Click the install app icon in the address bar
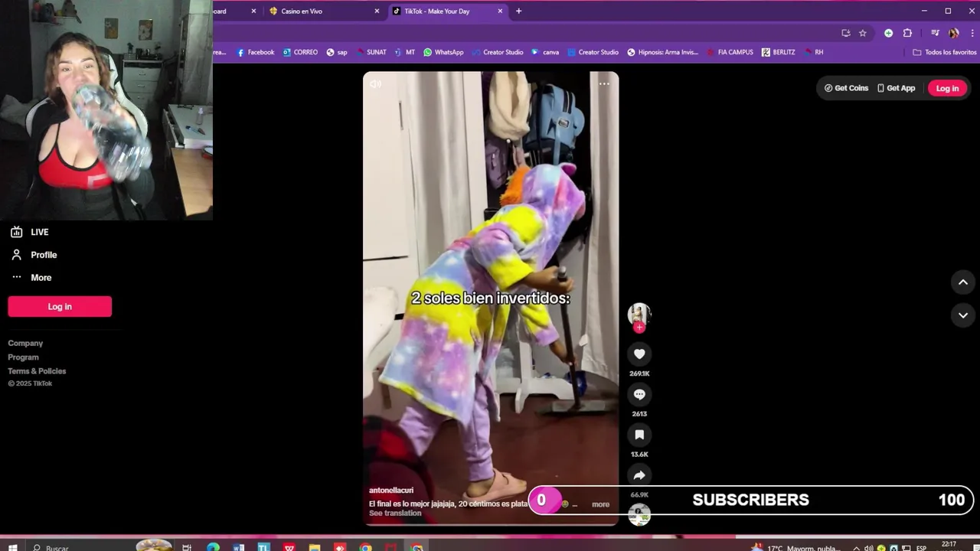This screenshot has width=980, height=551. (846, 33)
